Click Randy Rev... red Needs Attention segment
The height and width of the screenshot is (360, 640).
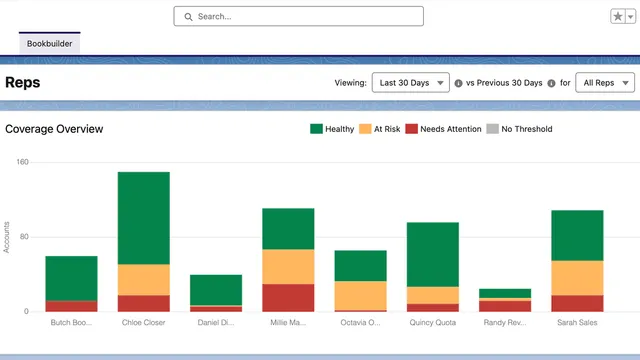tap(505, 306)
